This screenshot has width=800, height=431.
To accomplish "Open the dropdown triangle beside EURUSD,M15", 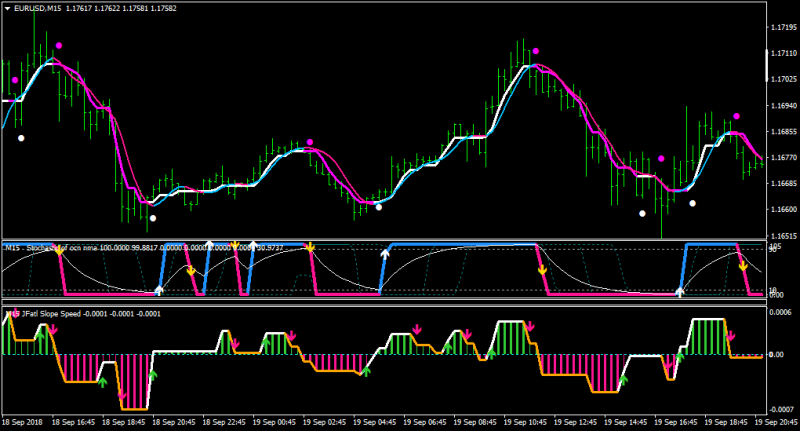I will click(8, 9).
